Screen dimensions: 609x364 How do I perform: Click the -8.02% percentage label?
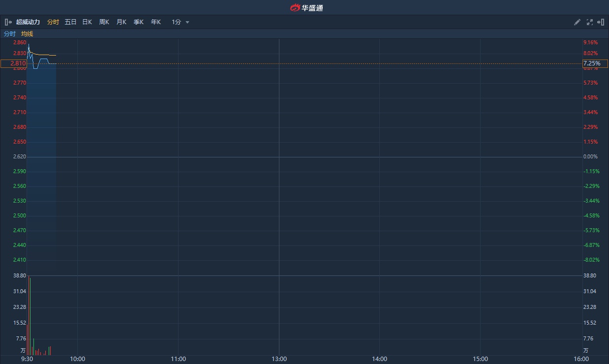click(x=591, y=260)
